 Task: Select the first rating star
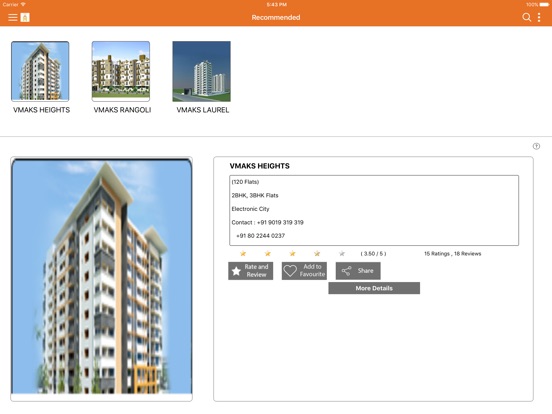click(x=243, y=253)
